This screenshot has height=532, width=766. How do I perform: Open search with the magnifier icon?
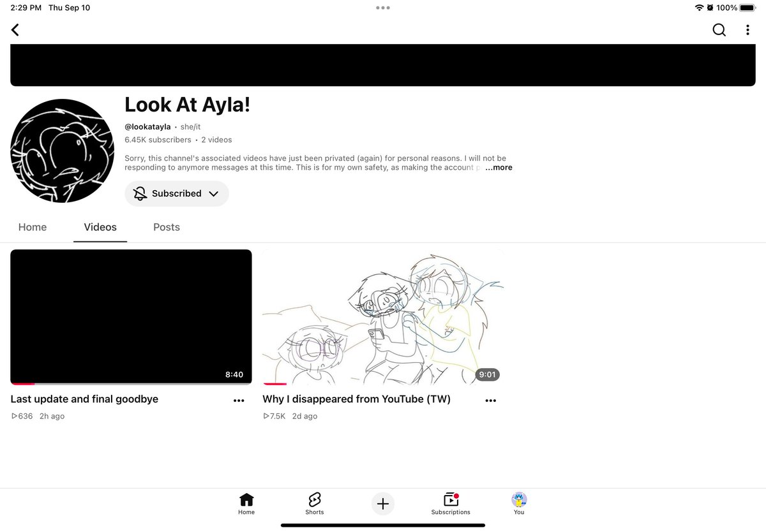tap(719, 30)
